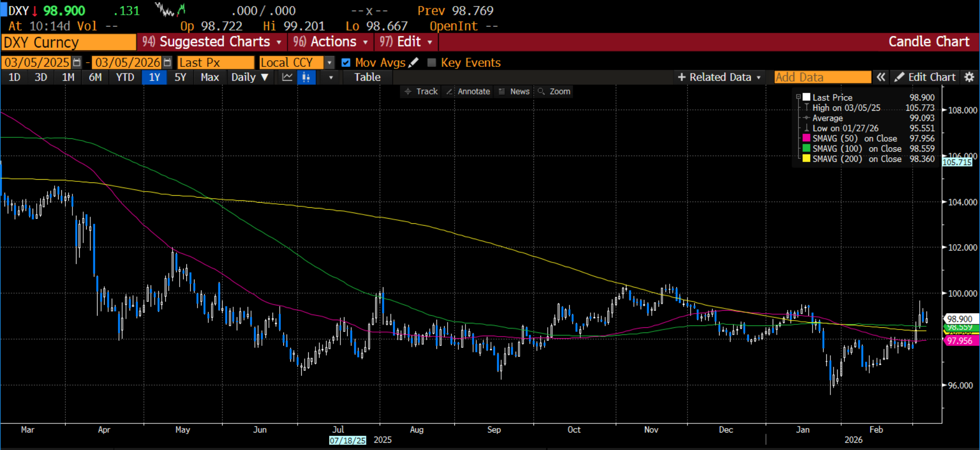
Task: Click the Edit Chart button
Action: 925,77
